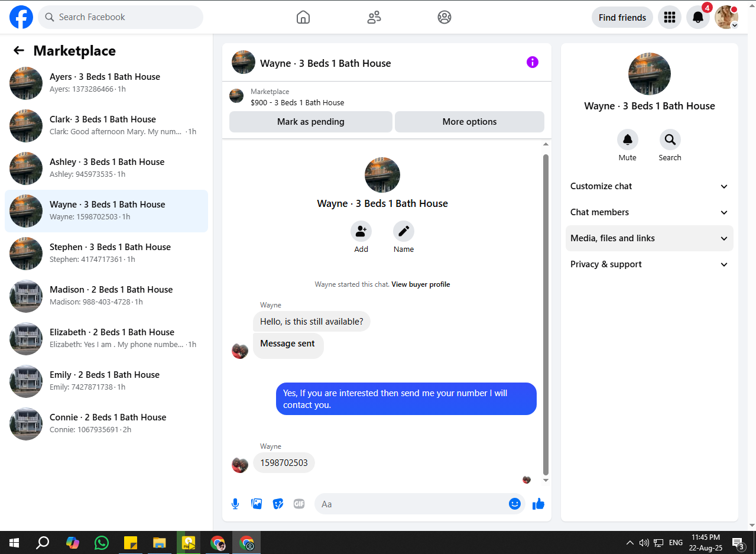Image resolution: width=756 pixels, height=554 pixels.
Task: Open the Stephen 3 Beds 1 Bath House chat
Action: 106,253
